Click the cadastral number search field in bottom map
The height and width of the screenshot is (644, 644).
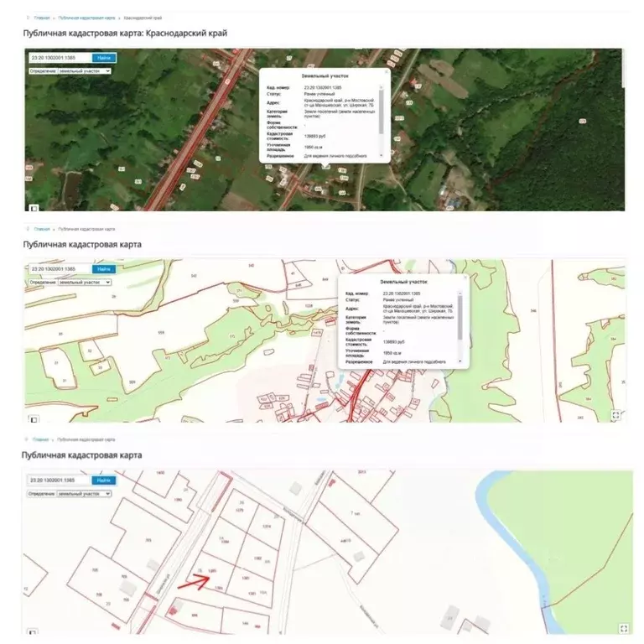[x=59, y=480]
